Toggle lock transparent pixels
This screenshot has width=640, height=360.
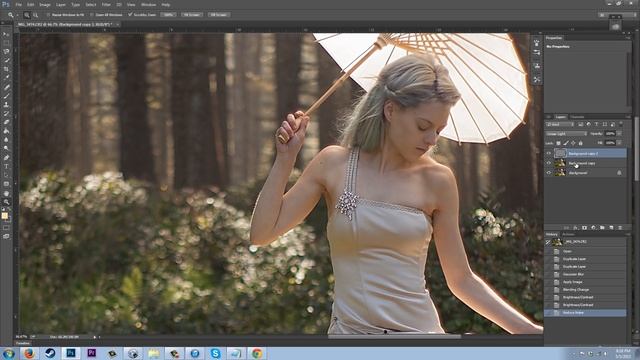[x=558, y=143]
